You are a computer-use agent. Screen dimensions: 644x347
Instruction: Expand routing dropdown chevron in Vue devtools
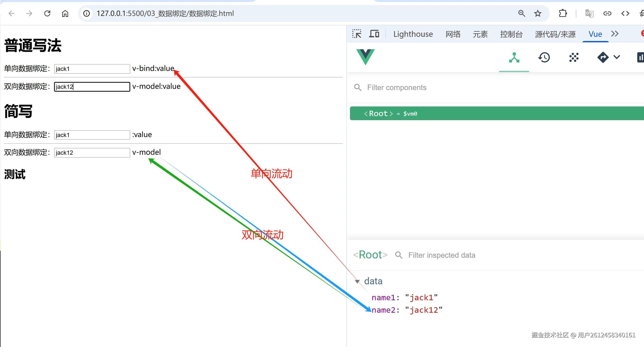(617, 57)
